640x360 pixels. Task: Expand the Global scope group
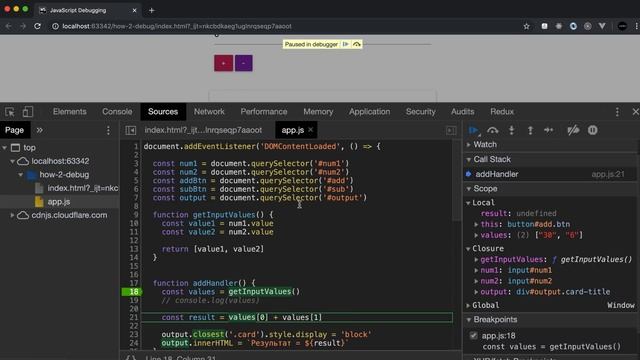468,305
